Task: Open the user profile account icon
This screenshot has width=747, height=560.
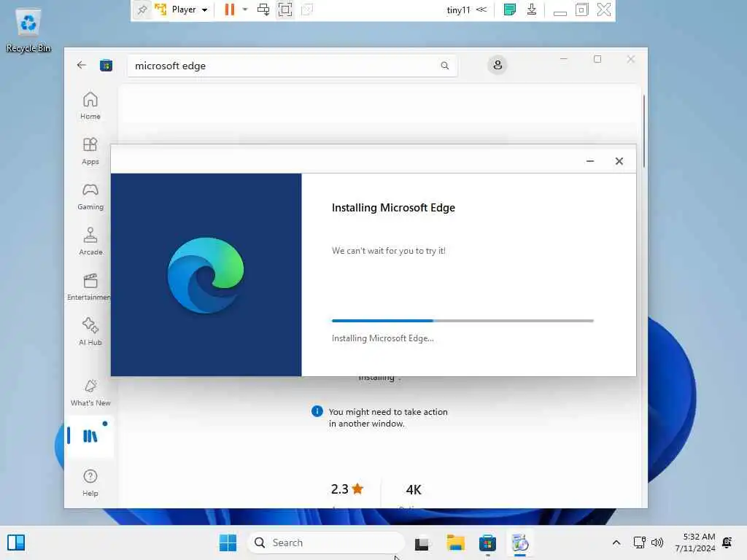Action: pos(498,65)
